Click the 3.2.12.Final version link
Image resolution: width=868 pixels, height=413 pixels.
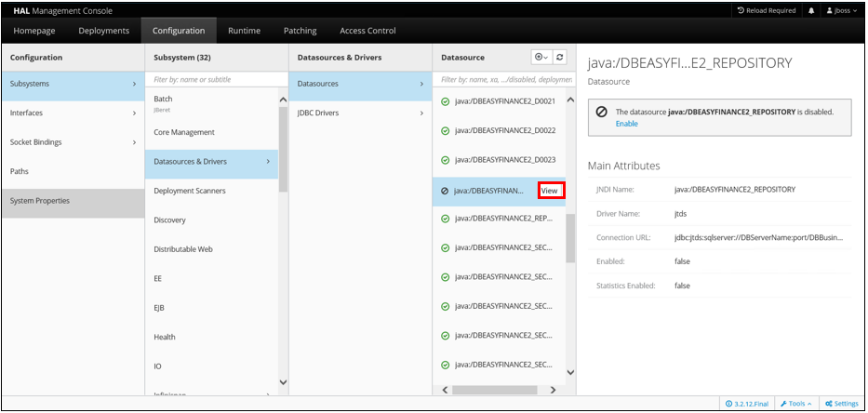click(747, 404)
